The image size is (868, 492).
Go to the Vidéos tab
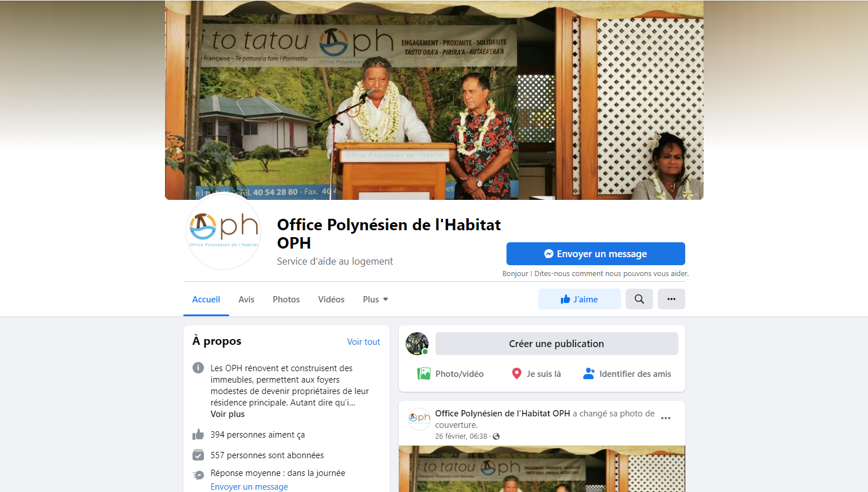point(331,300)
